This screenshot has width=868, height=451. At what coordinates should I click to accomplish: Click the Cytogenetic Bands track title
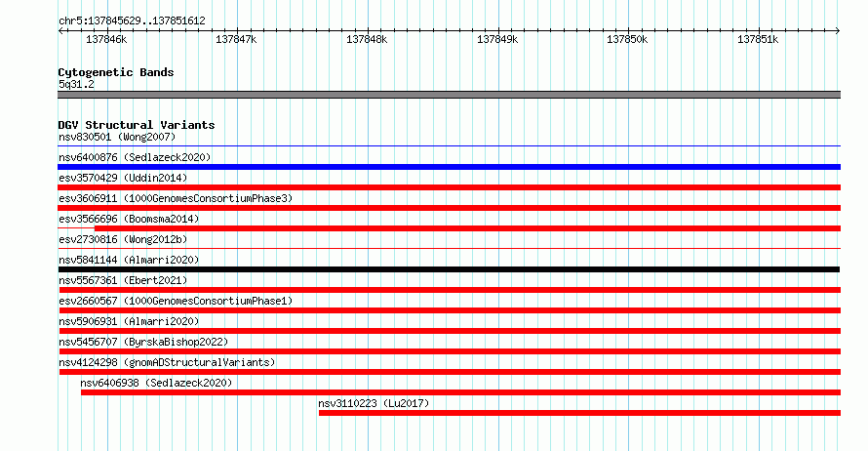tap(116, 72)
